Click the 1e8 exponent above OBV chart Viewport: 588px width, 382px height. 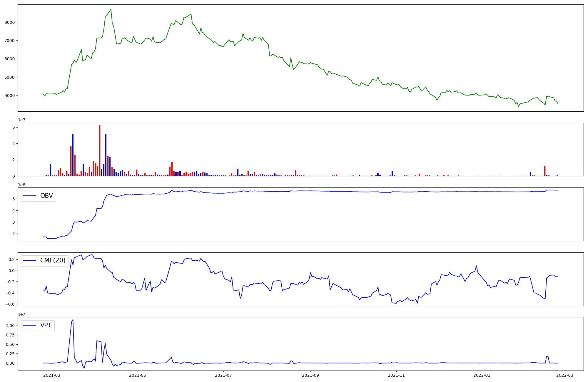click(x=22, y=185)
